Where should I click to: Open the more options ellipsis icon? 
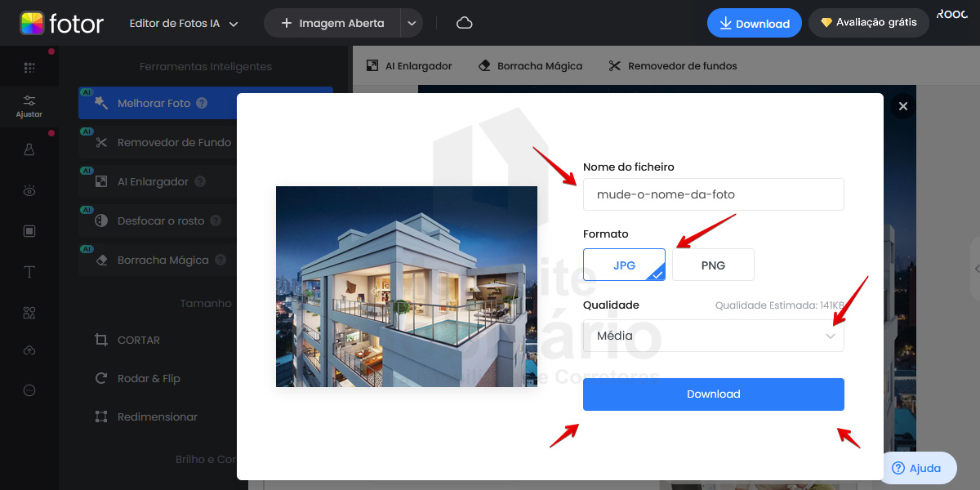click(29, 390)
